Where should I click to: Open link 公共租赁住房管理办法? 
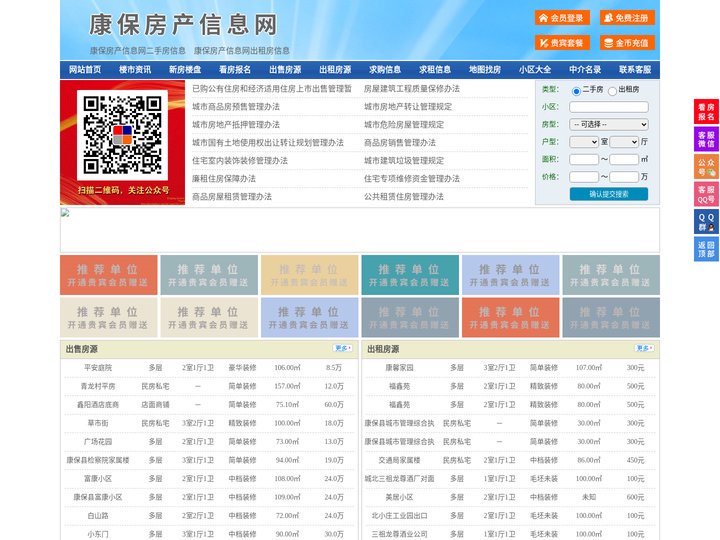[x=404, y=197]
